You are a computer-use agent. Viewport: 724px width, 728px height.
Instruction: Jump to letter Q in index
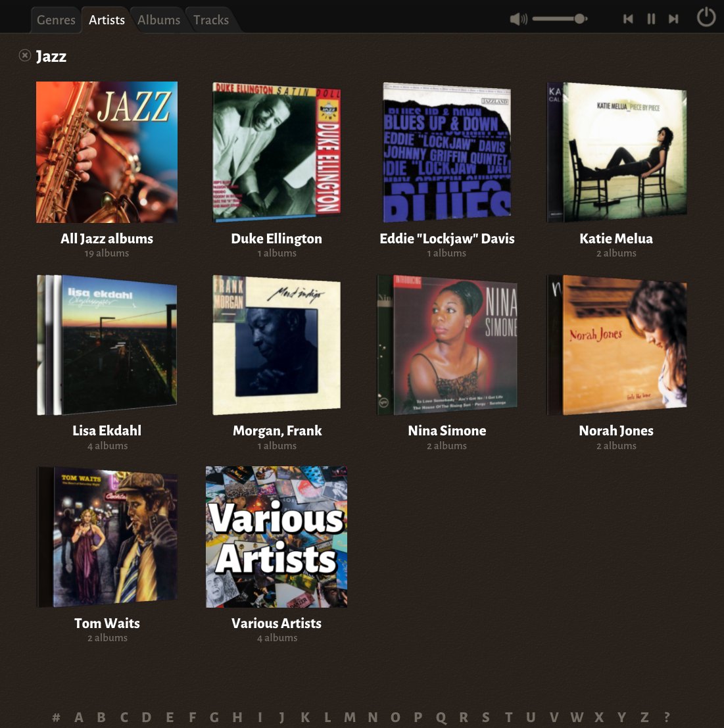441,717
